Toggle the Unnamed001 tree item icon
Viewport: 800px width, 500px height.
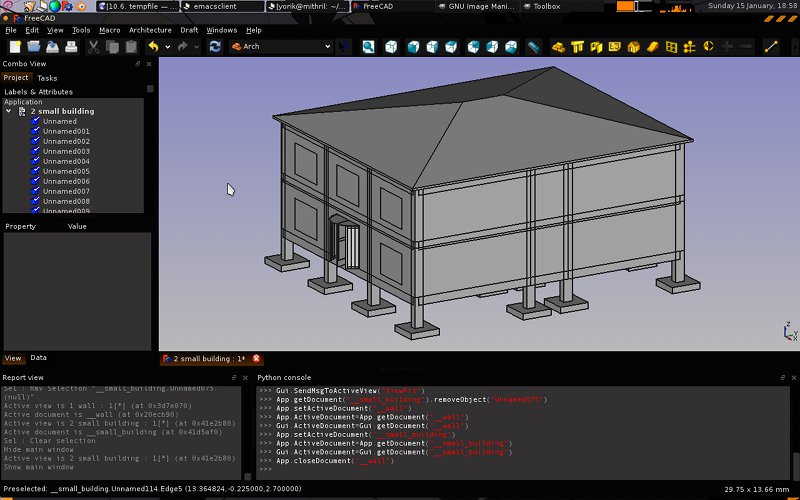[x=36, y=131]
